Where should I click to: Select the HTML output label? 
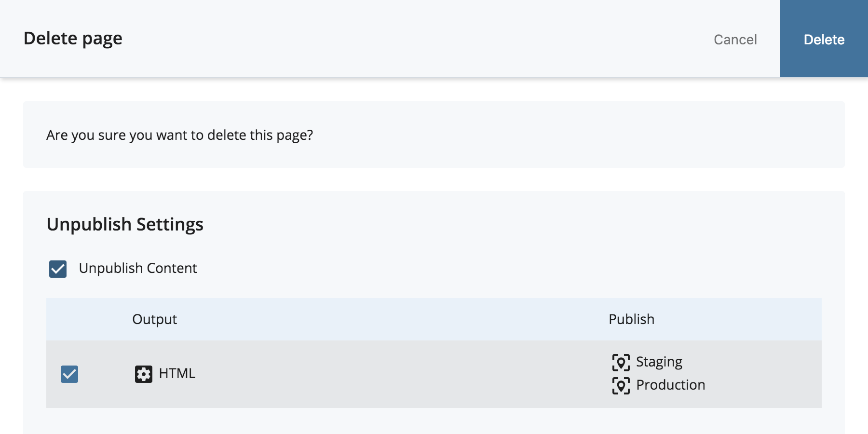pyautogui.click(x=177, y=374)
